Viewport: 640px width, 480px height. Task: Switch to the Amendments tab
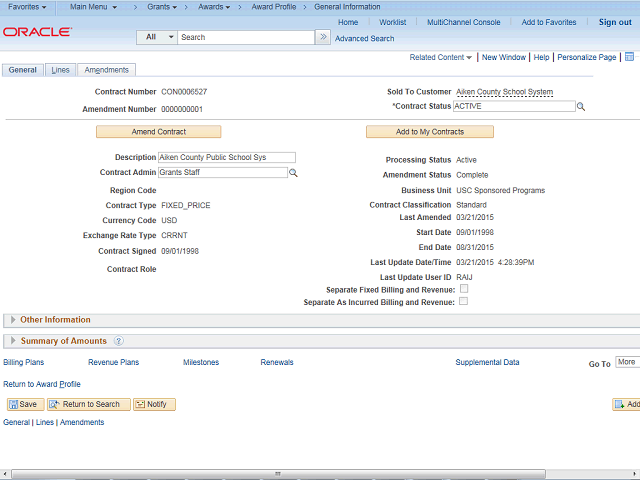click(x=107, y=70)
